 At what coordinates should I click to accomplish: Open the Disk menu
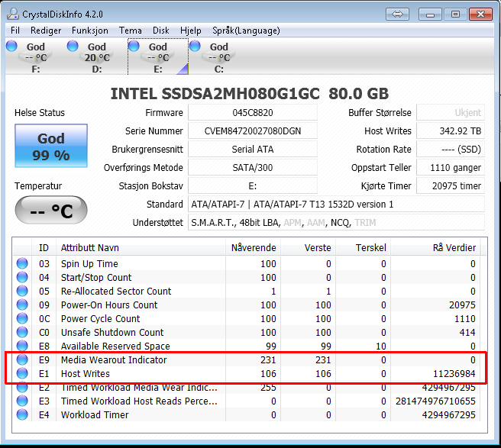coord(160,31)
